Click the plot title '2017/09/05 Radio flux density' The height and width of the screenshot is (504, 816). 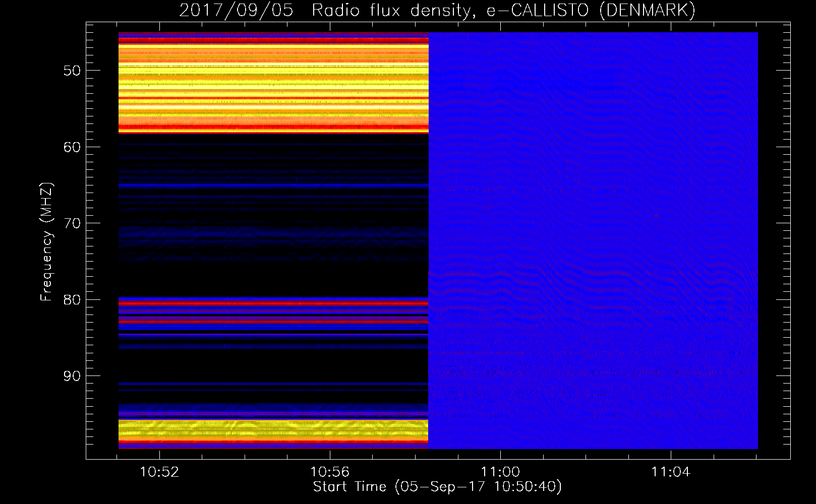[x=327, y=11]
